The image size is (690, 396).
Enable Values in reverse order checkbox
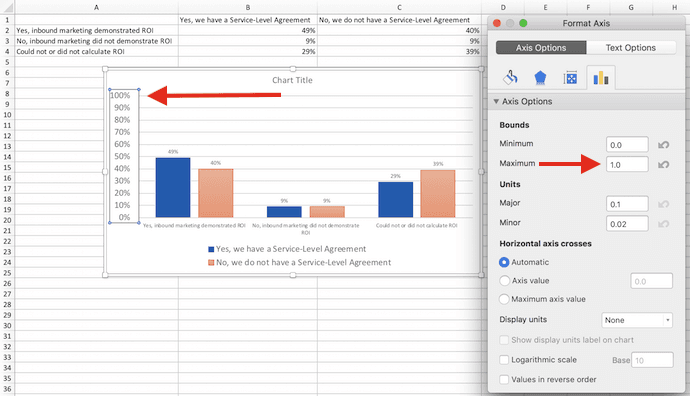(x=504, y=379)
